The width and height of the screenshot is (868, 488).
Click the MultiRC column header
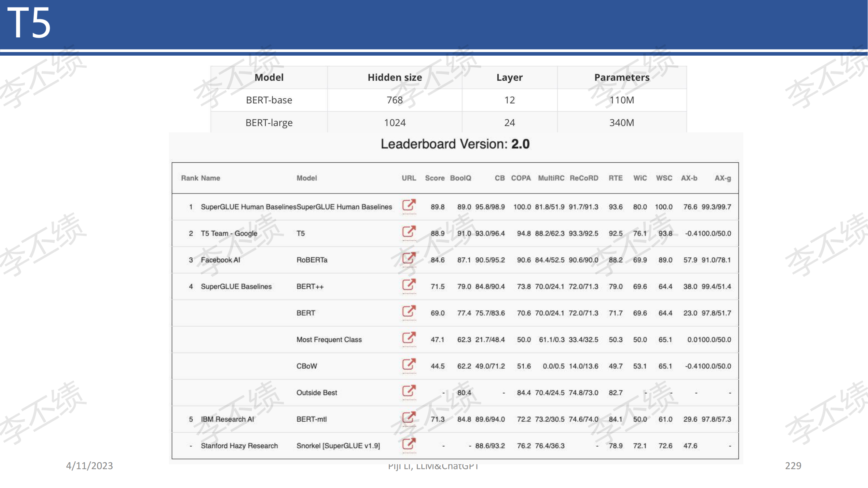551,178
